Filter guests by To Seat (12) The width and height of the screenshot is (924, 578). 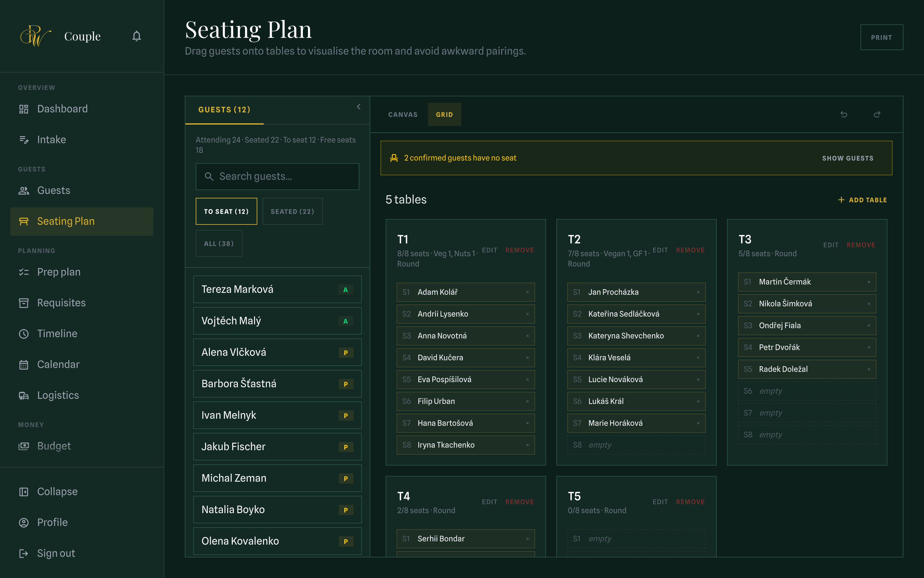227,211
